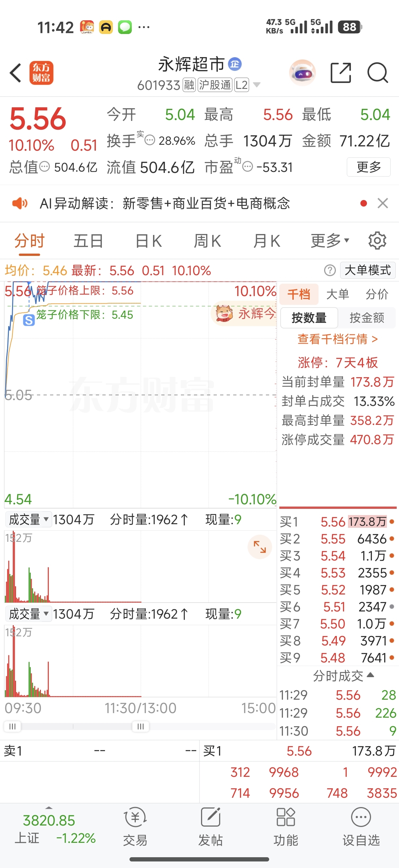Tap the blue S marker on chart
This screenshot has width=399, height=868.
(x=29, y=320)
